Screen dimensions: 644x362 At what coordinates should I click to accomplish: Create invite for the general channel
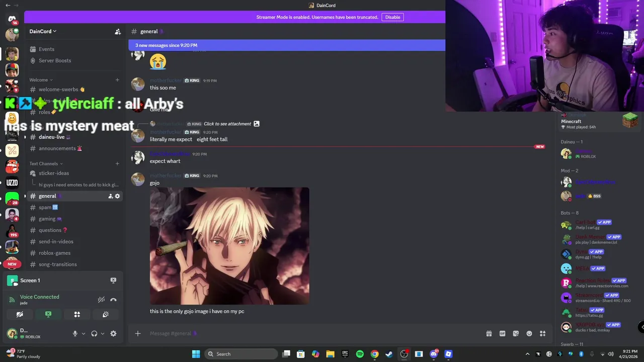[111, 196]
